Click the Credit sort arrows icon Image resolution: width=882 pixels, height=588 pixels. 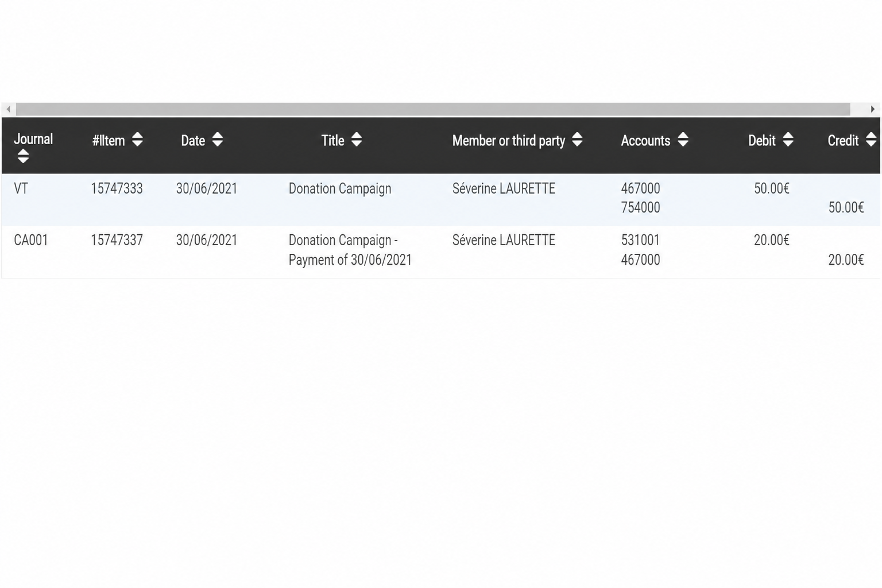coord(871,140)
